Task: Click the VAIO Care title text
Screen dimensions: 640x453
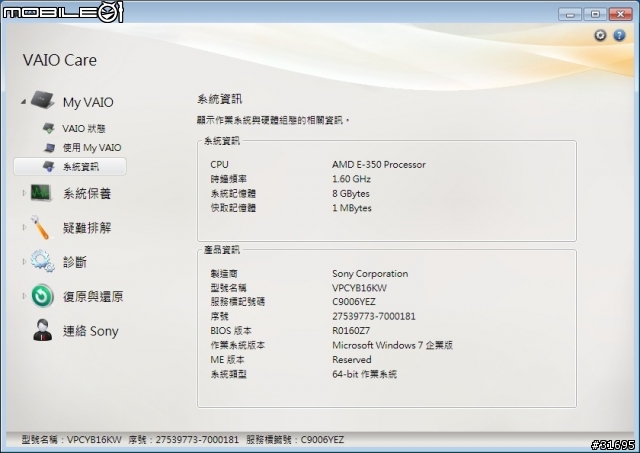Action: point(60,60)
